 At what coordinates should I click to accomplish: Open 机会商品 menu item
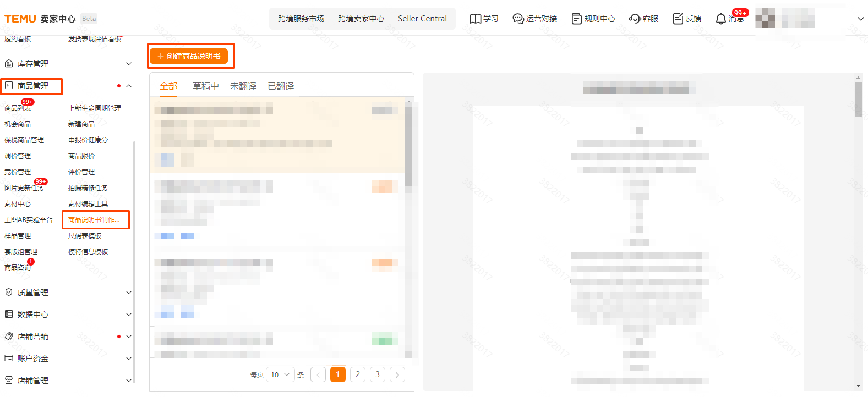coord(18,124)
